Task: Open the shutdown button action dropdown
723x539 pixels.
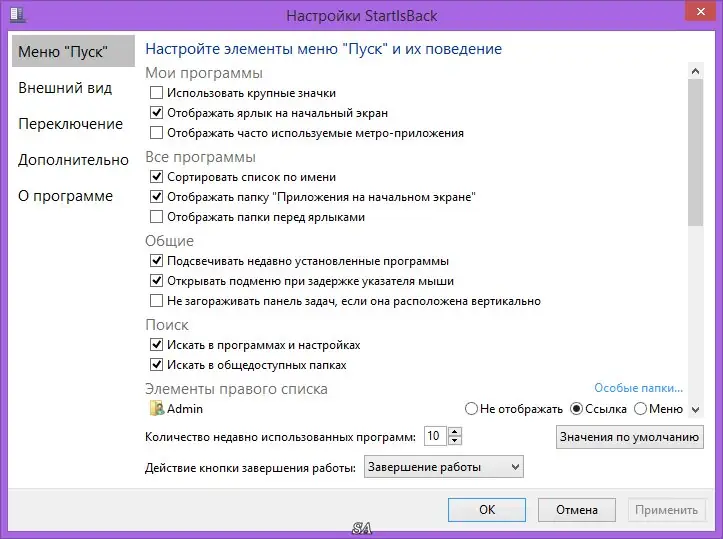Action: tap(444, 467)
